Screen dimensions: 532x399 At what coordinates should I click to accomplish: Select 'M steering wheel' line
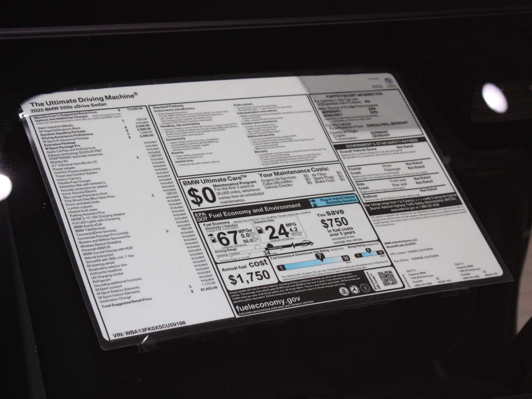[101, 264]
